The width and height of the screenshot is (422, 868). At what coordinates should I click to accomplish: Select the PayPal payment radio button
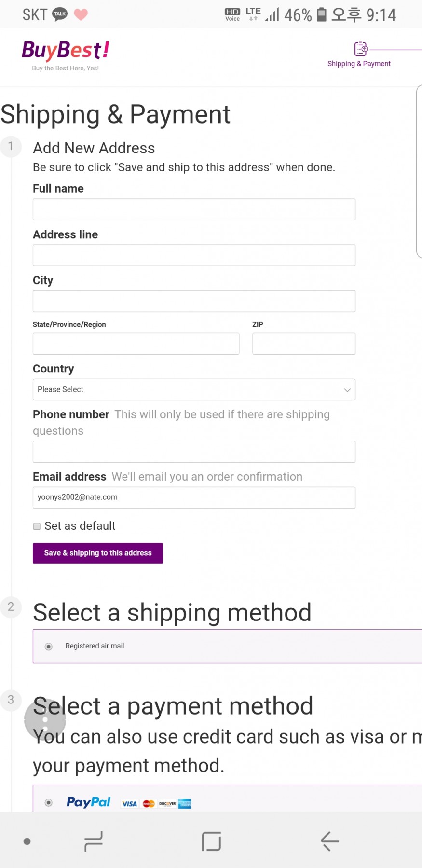[49, 803]
